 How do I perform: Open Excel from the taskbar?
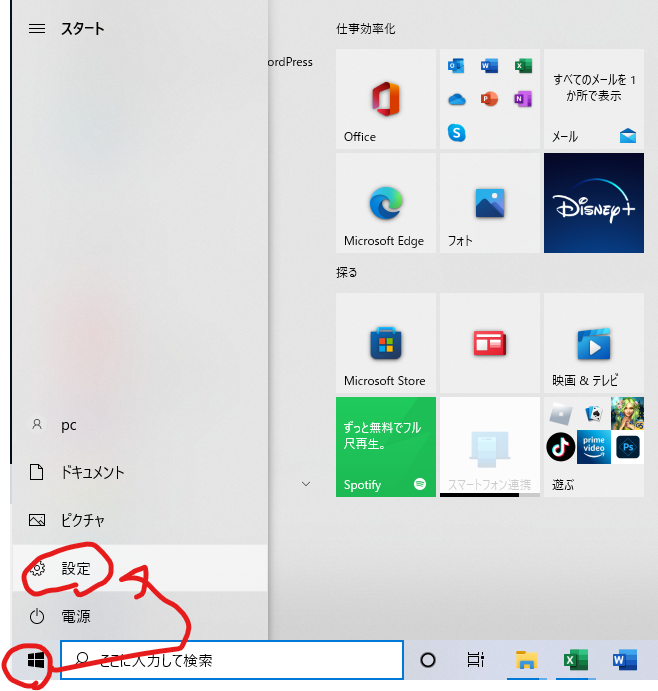pyautogui.click(x=575, y=660)
